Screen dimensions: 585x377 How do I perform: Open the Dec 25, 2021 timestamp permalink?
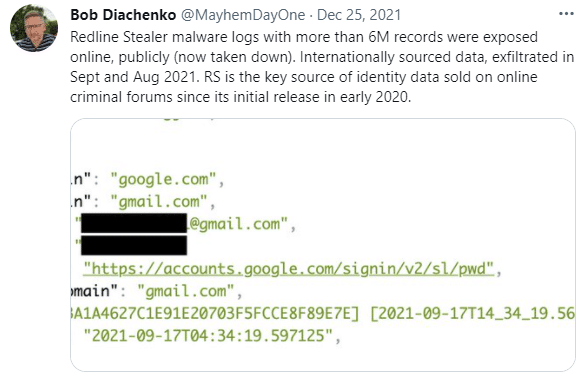pyautogui.click(x=359, y=15)
